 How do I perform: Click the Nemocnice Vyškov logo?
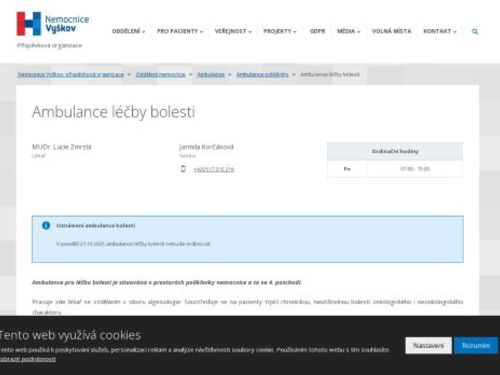[53, 24]
